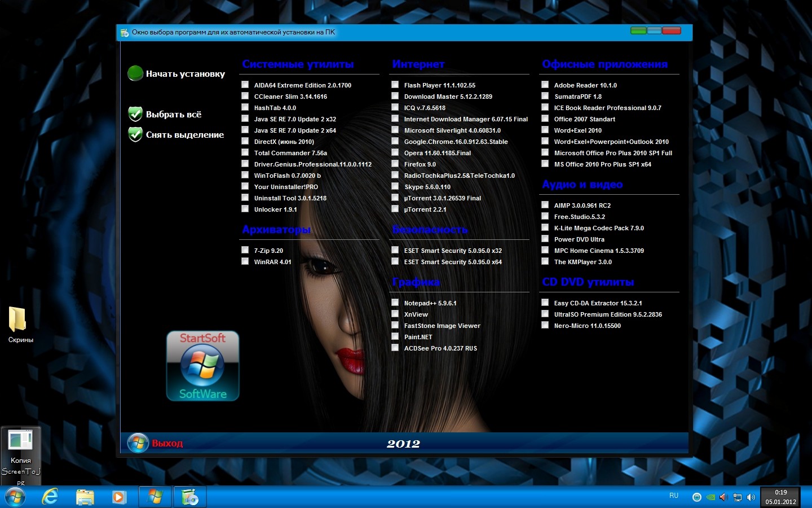Click the blue maximize button in title bar
Viewport: 812px width, 508px height.
(654, 30)
